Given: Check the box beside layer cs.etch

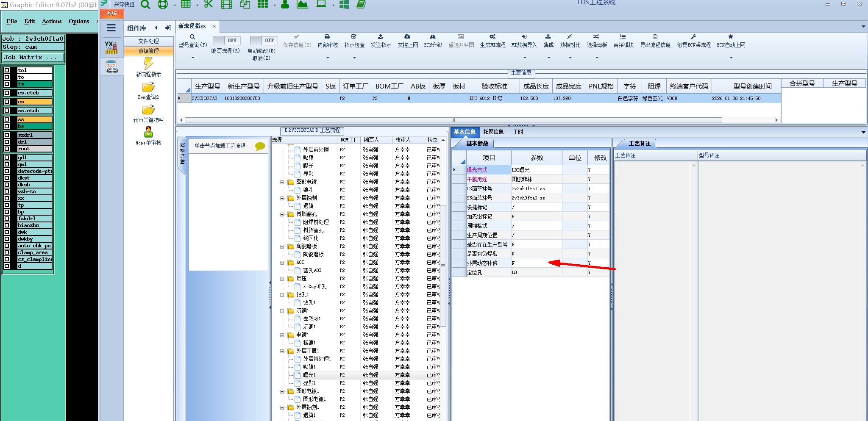Looking at the screenshot, I should (x=7, y=93).
